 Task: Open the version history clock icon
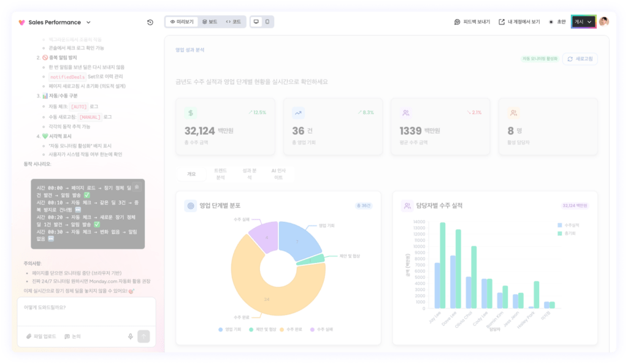[x=150, y=22]
